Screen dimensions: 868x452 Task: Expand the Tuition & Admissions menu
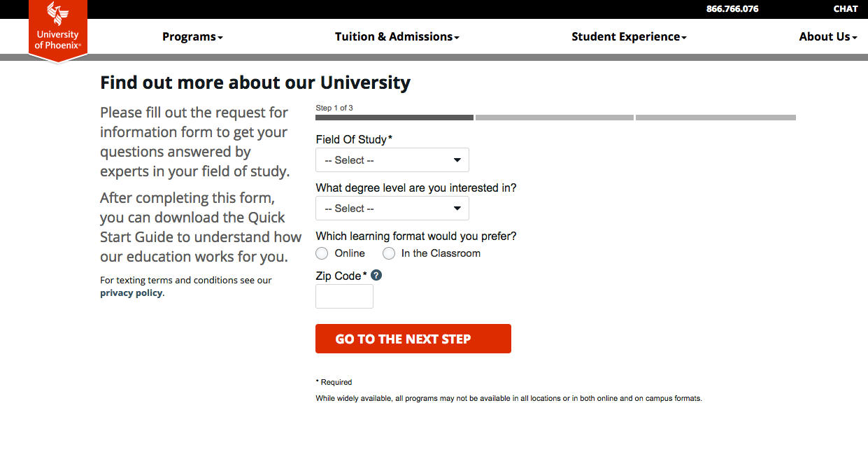point(397,37)
